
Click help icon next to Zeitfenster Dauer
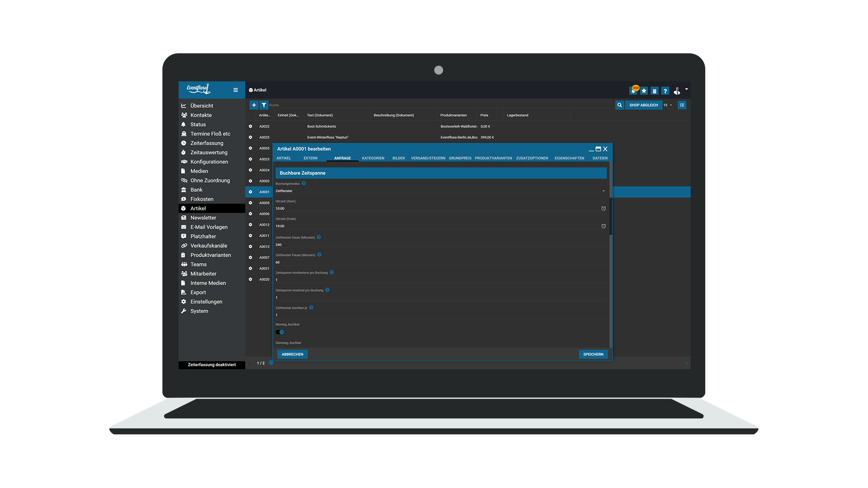319,237
